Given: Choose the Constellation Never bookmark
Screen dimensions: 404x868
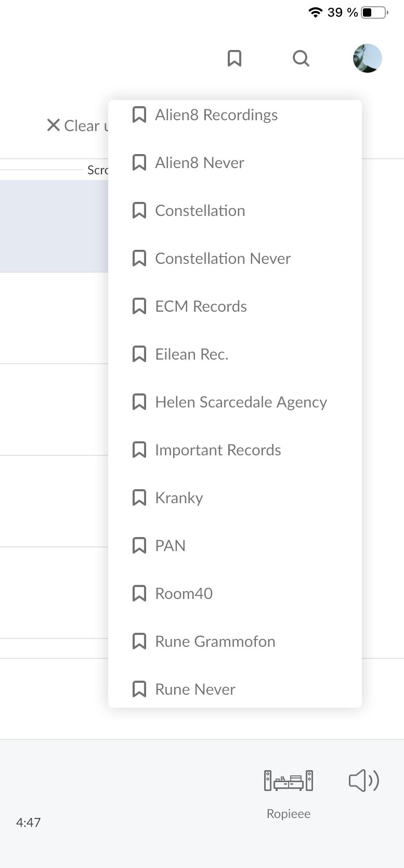Looking at the screenshot, I should (x=223, y=259).
